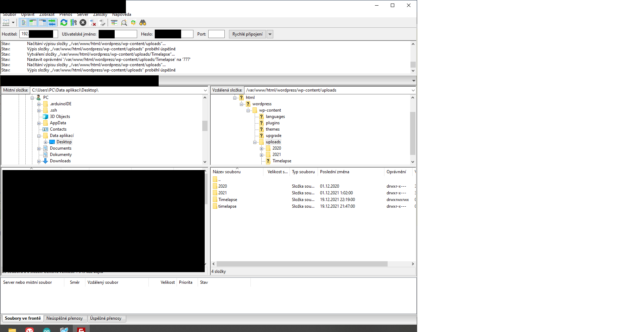Open the Rychlé připojení history dropdown
The height and width of the screenshot is (332, 644).
click(x=270, y=34)
